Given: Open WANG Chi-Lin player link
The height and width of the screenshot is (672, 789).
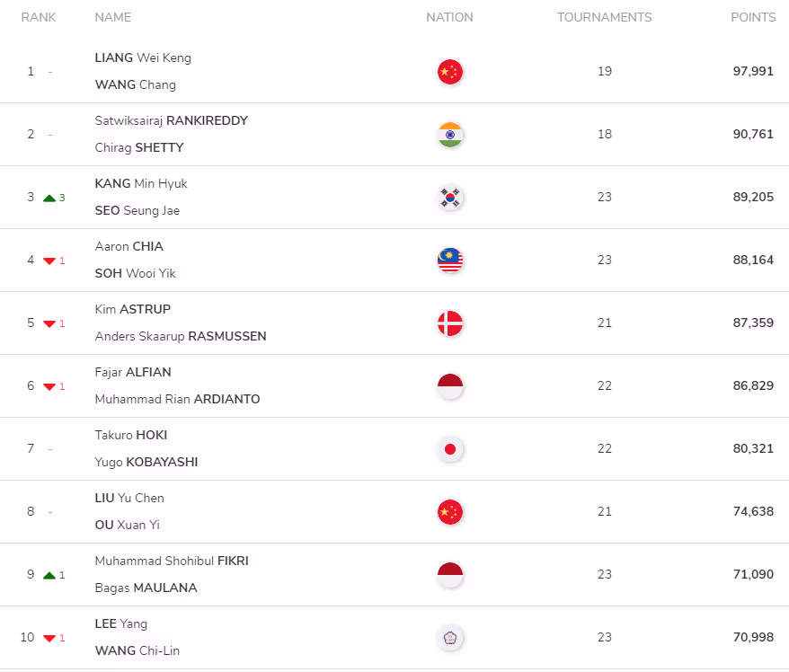Looking at the screenshot, I should [137, 650].
